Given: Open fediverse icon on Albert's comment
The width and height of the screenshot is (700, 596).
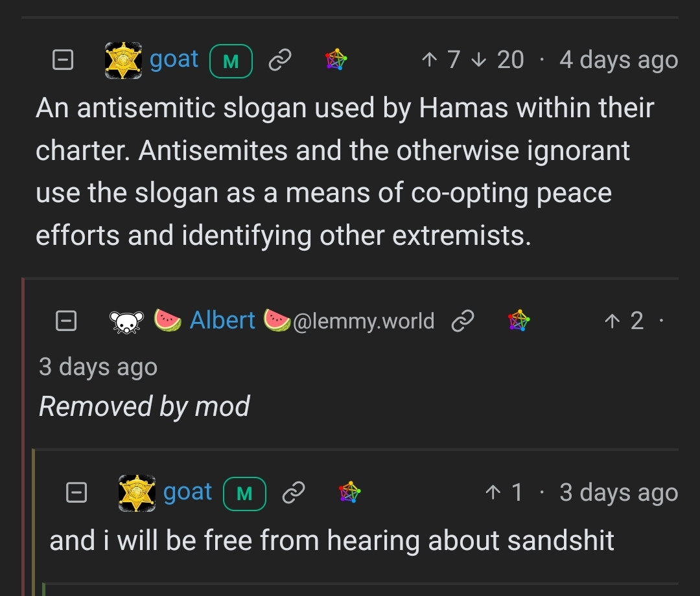Looking at the screenshot, I should (x=519, y=321).
